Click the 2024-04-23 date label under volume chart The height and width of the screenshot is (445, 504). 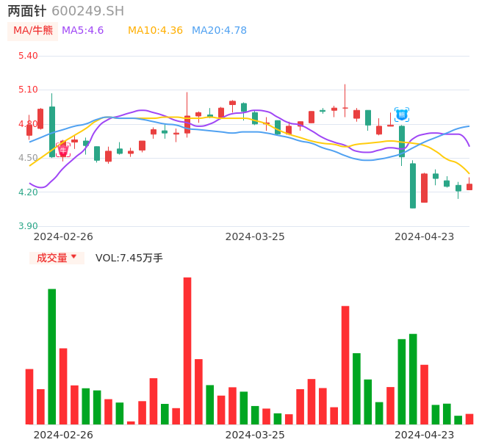pos(425,435)
